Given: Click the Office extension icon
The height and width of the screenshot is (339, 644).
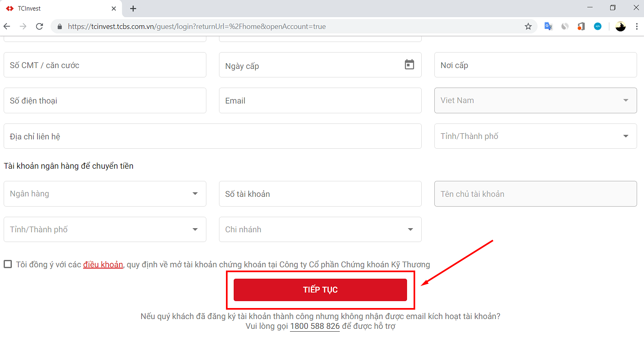Looking at the screenshot, I should click(581, 26).
